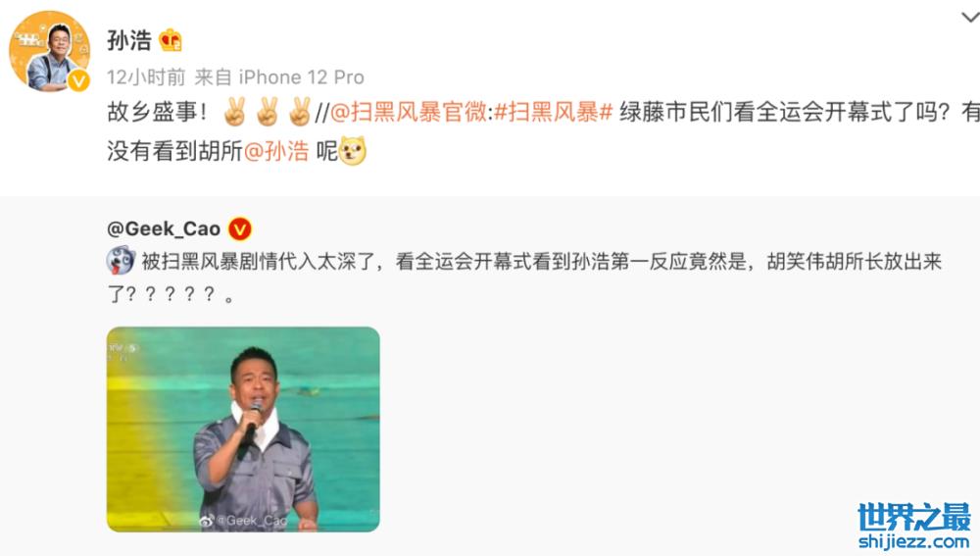Open the @Geek_Cao user profile
The width and height of the screenshot is (980, 556).
point(164,228)
